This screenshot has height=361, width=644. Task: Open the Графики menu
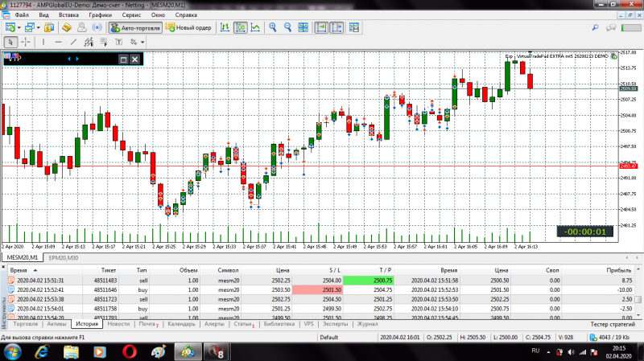[x=100, y=14]
